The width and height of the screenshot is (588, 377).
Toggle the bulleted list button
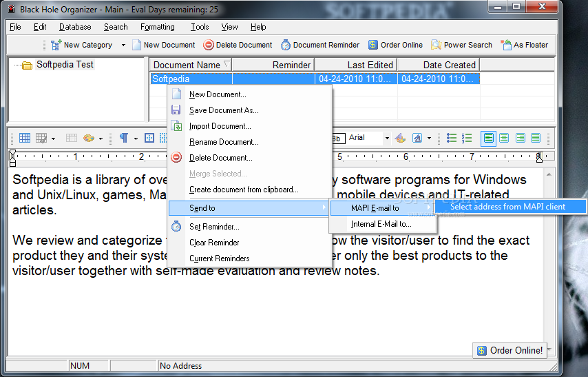tap(452, 138)
